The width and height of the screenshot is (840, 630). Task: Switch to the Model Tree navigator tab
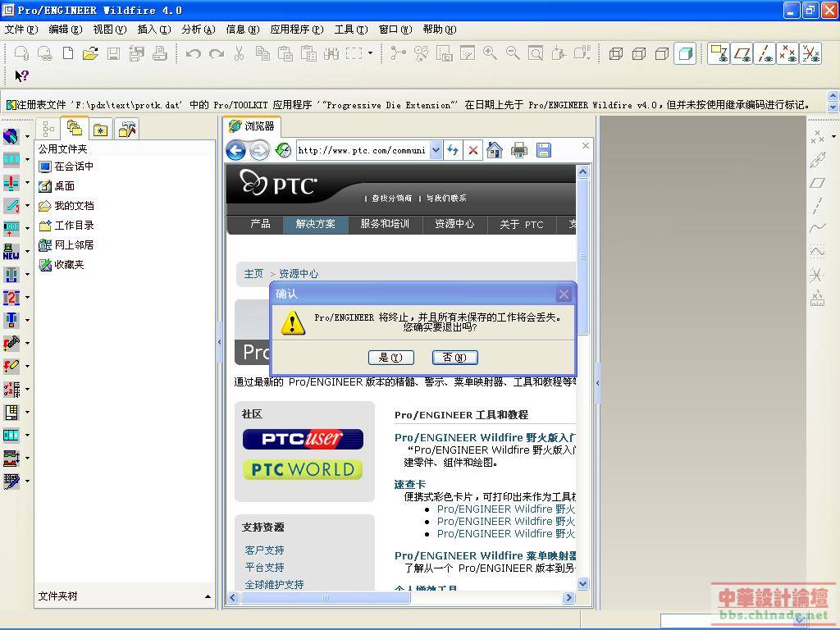click(x=48, y=129)
